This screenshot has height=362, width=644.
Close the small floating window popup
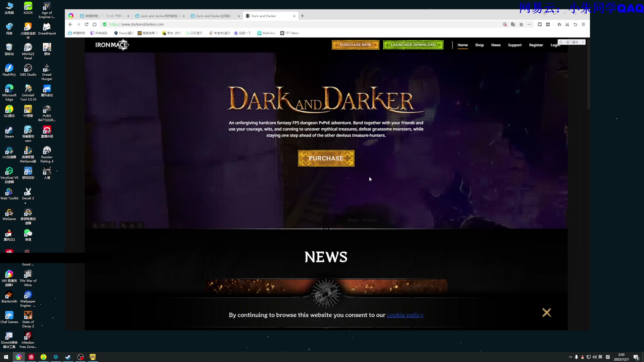tap(583, 42)
